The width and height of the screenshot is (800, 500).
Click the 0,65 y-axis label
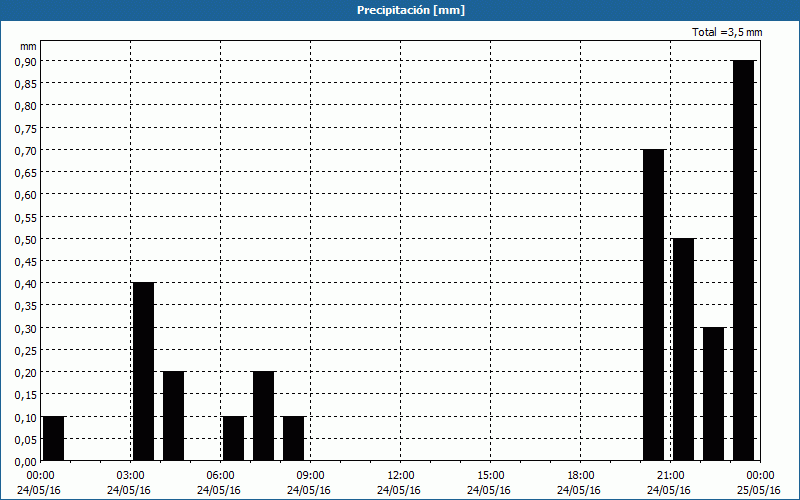point(26,172)
